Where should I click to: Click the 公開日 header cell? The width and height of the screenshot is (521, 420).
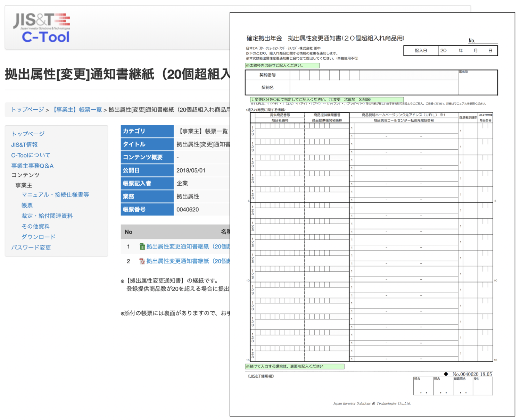[147, 170]
